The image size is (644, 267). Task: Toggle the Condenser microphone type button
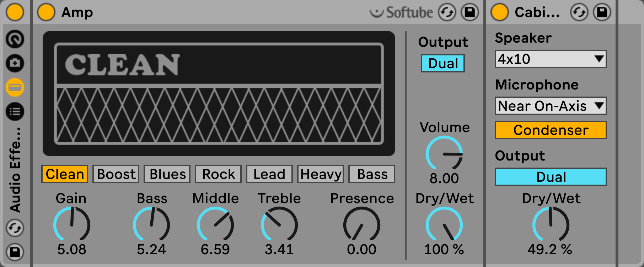pos(551,130)
